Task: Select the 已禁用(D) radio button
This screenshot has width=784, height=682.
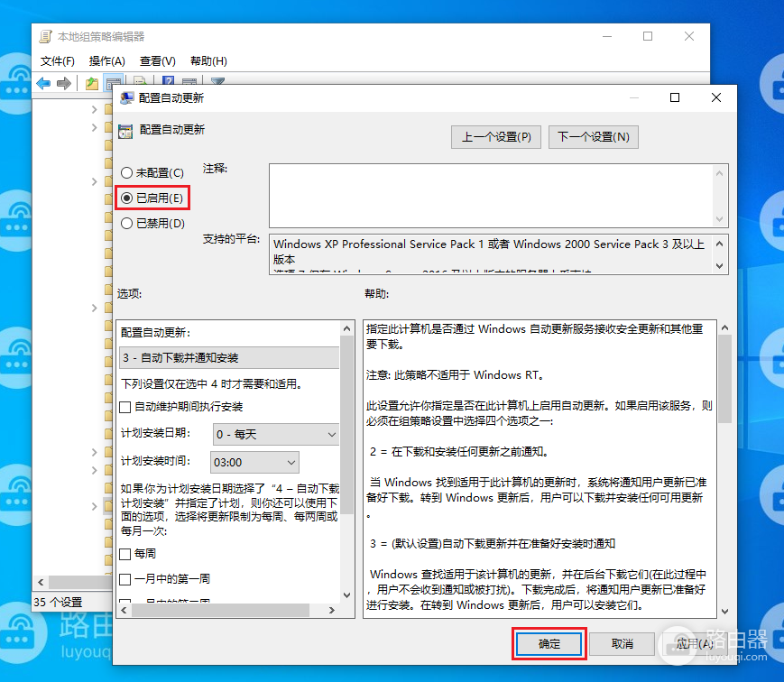Action: click(x=127, y=223)
